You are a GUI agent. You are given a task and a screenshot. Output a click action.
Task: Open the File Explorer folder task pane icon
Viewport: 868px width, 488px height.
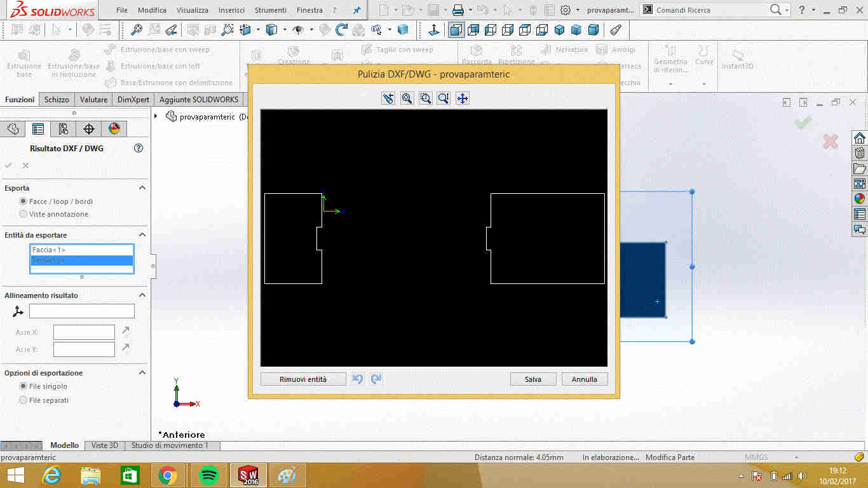click(x=860, y=168)
